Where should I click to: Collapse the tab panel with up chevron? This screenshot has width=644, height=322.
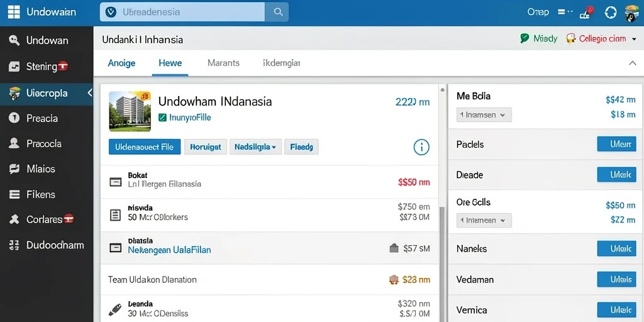click(x=632, y=63)
